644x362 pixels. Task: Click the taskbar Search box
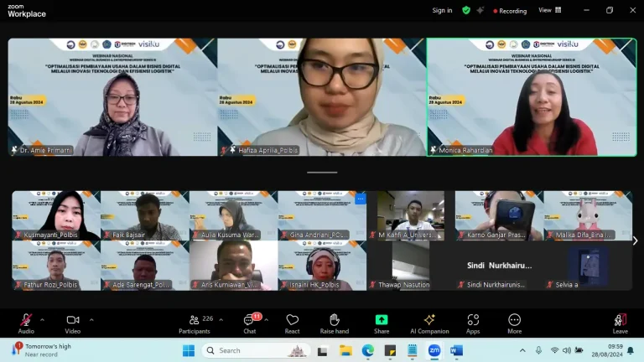257,350
